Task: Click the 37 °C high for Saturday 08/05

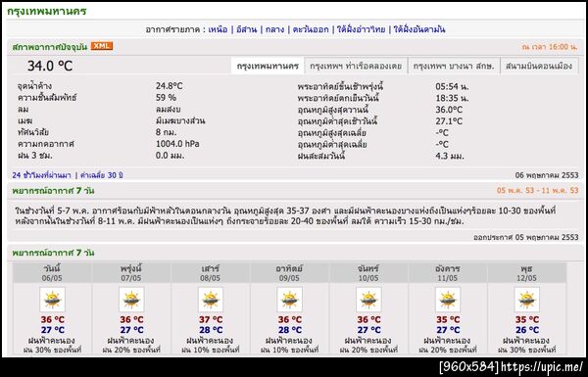Action: tap(211, 319)
